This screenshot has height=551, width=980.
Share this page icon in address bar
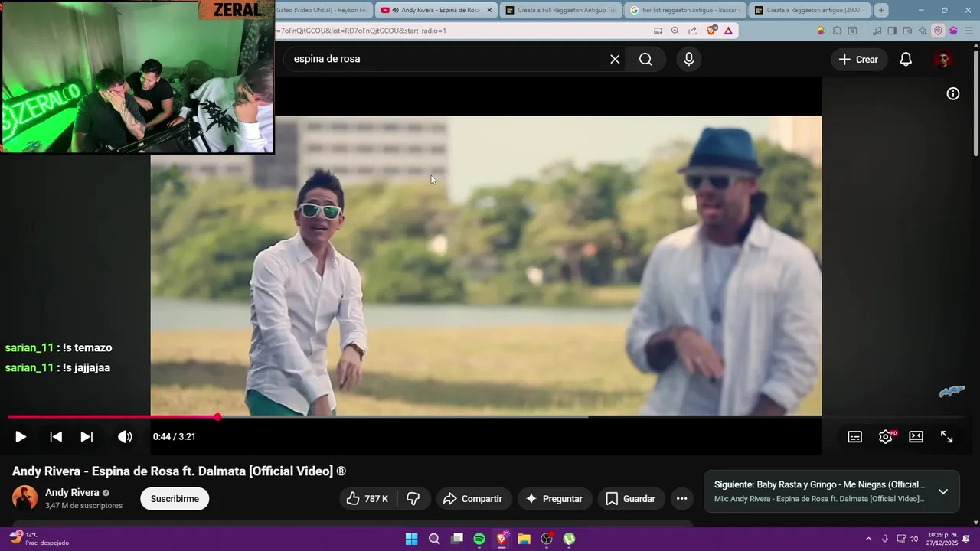[692, 31]
